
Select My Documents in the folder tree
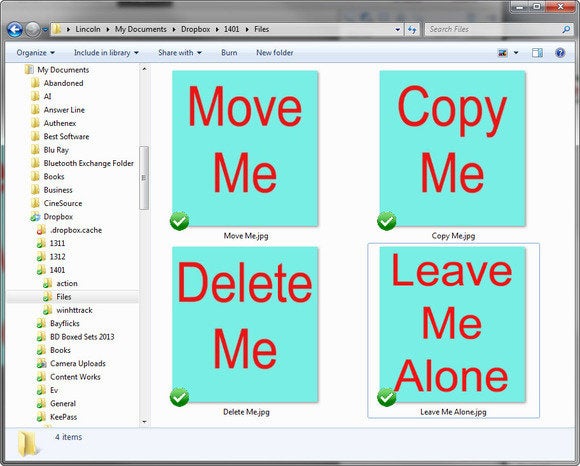pyautogui.click(x=63, y=70)
